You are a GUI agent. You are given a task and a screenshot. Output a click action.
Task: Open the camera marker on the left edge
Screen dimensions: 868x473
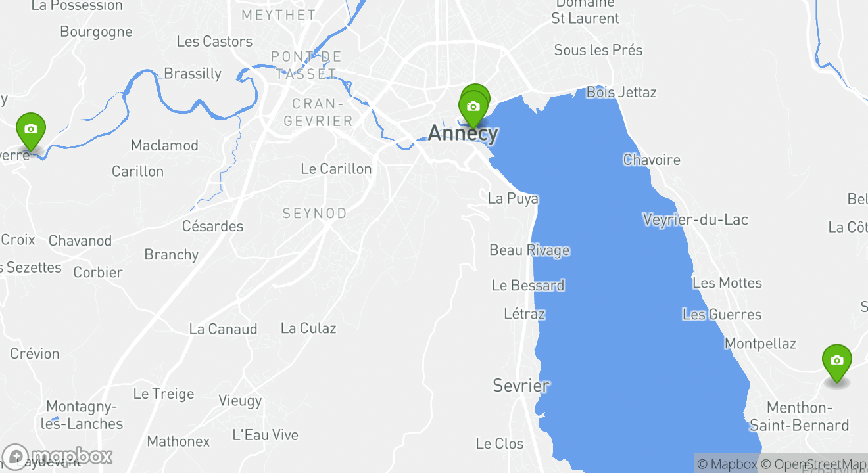30,131
